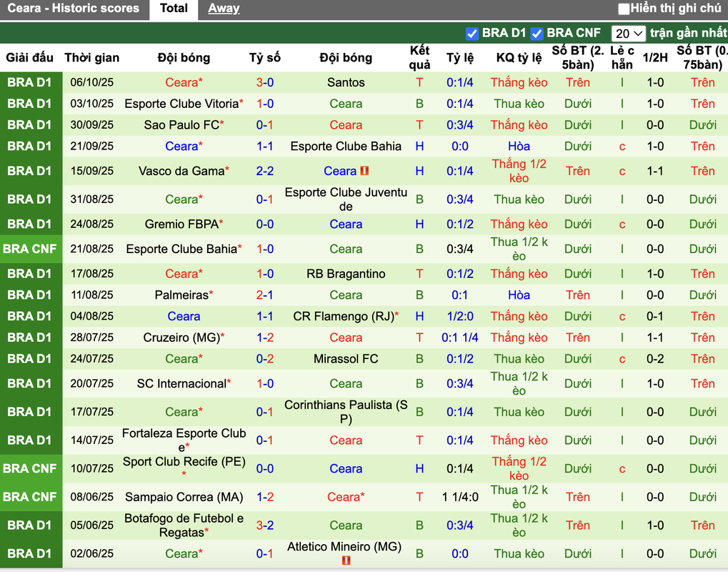This screenshot has height=572, width=728.
Task: Click red card icon next to Ceara vs Vasco
Action: [x=364, y=171]
